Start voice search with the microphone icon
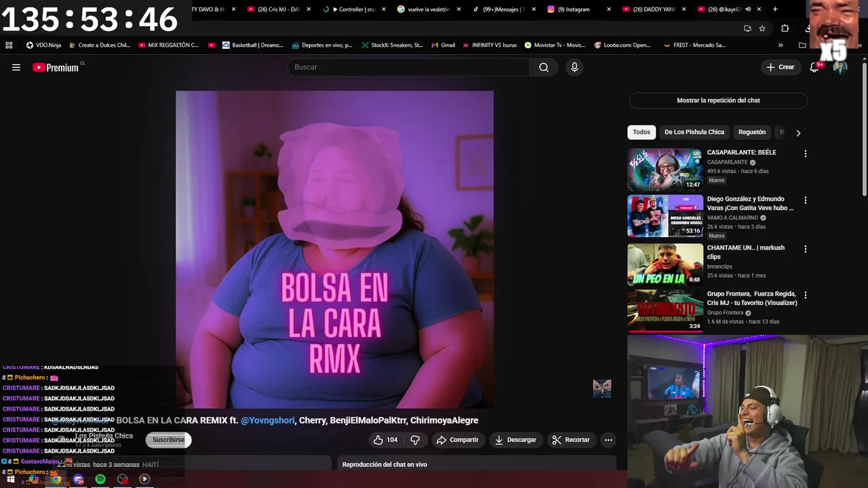The height and width of the screenshot is (488, 868). tap(574, 67)
